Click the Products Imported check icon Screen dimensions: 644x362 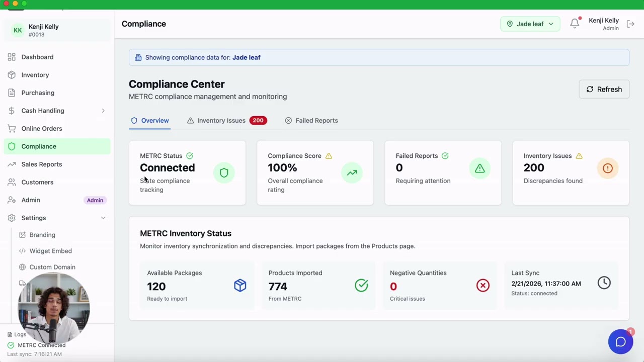361,286
